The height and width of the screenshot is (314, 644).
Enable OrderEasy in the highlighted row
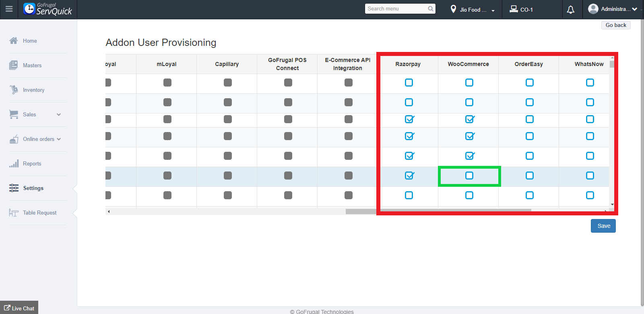click(530, 176)
